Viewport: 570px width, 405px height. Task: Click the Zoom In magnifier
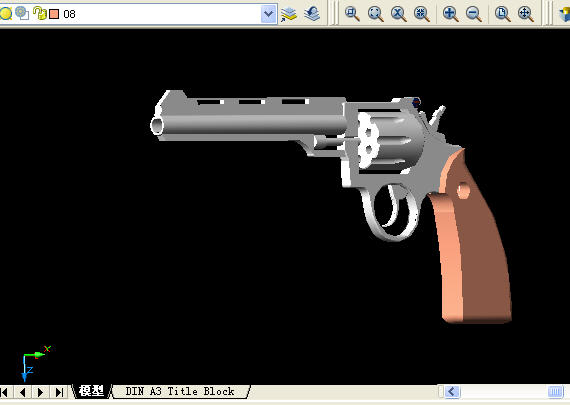(x=451, y=14)
